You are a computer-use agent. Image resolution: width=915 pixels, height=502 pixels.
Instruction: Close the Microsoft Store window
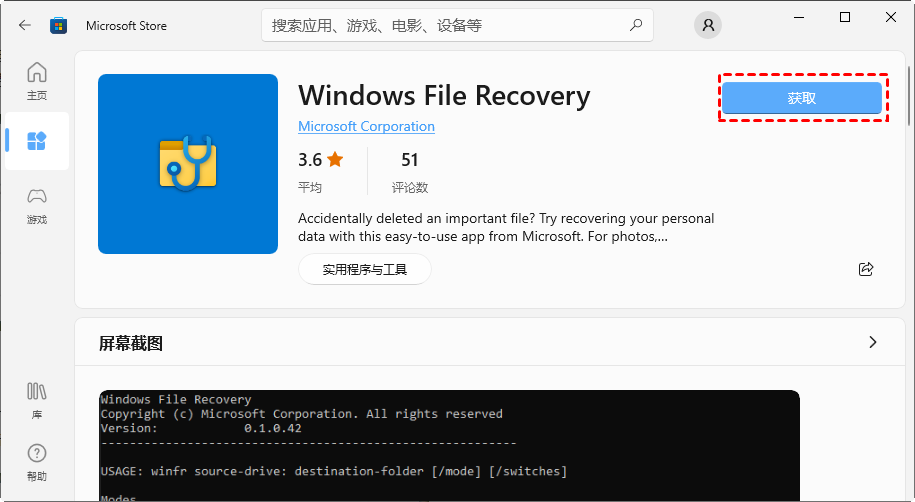click(x=890, y=18)
